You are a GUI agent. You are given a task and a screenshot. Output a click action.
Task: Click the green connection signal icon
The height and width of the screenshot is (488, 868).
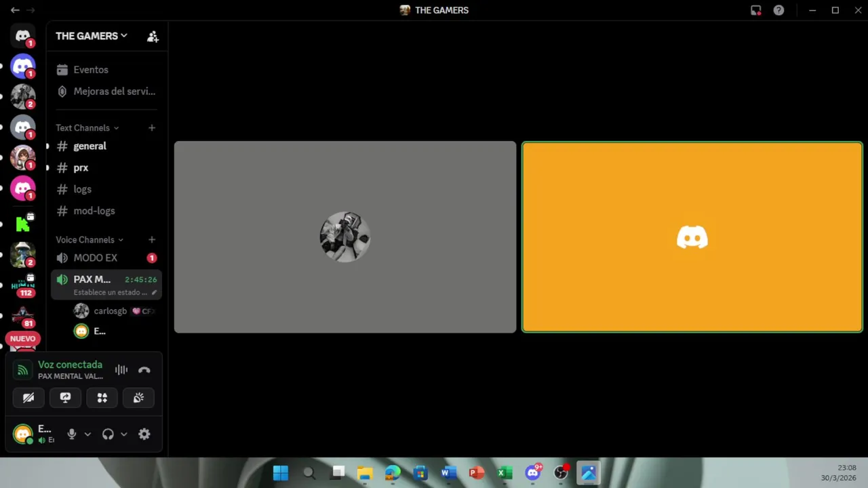[x=22, y=370]
